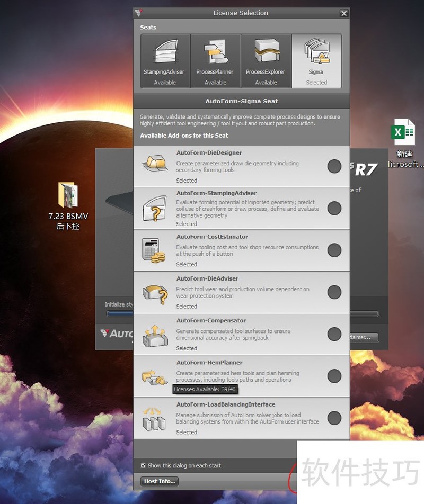
Task: Toggle the AutoForm-HemPlanner selection circle
Action: 334,376
